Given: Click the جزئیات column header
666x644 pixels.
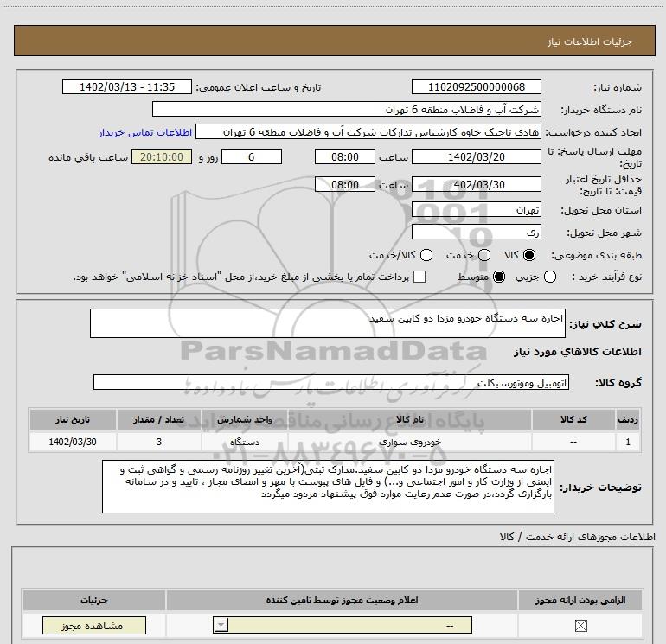Looking at the screenshot, I should [x=94, y=600].
